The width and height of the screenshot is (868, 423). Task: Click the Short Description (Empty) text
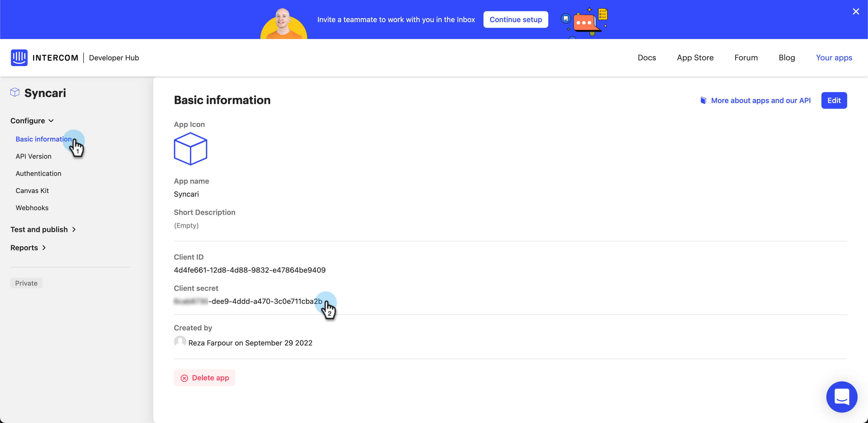point(186,225)
